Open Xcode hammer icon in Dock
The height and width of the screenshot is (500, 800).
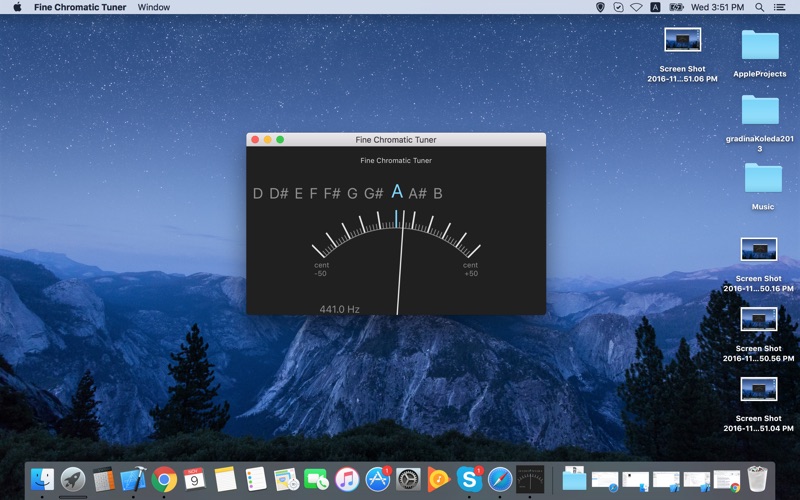pos(133,480)
